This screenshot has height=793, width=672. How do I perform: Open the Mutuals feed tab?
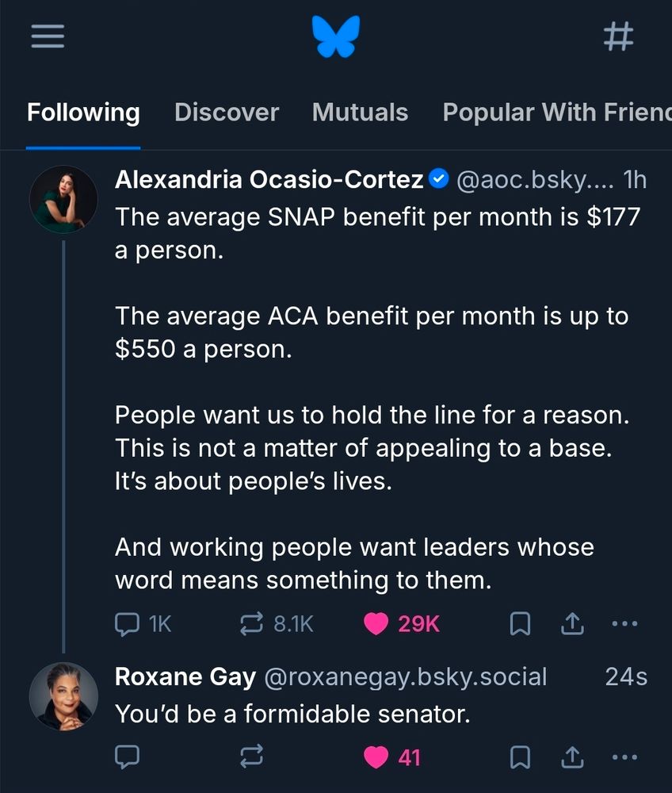pyautogui.click(x=360, y=112)
